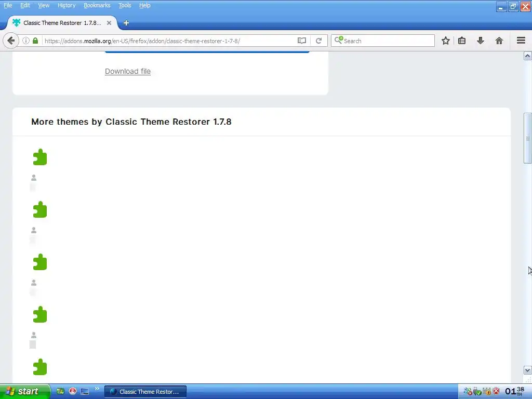Open the Messenger people tray icon
The width and height of the screenshot is (532, 399).
click(468, 392)
